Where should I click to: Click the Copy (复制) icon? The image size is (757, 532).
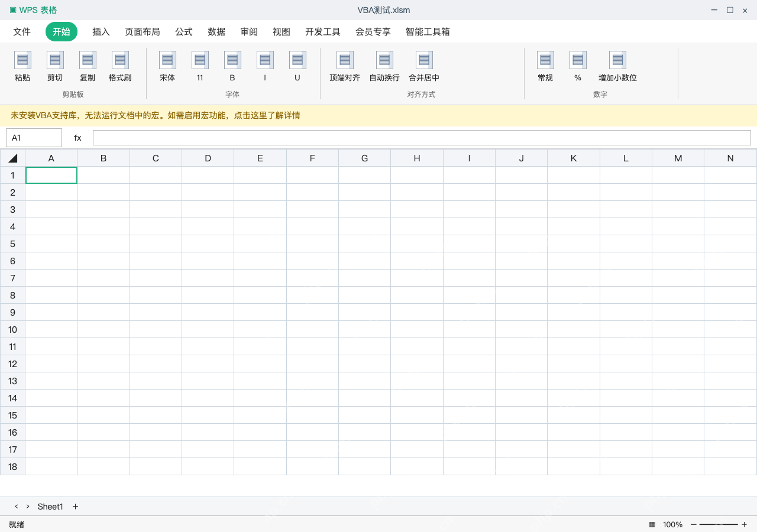(x=88, y=60)
